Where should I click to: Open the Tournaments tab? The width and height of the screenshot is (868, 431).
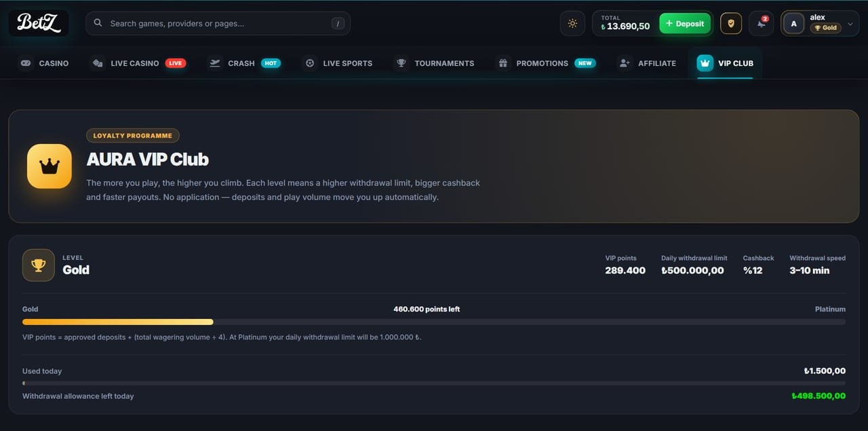pos(435,63)
